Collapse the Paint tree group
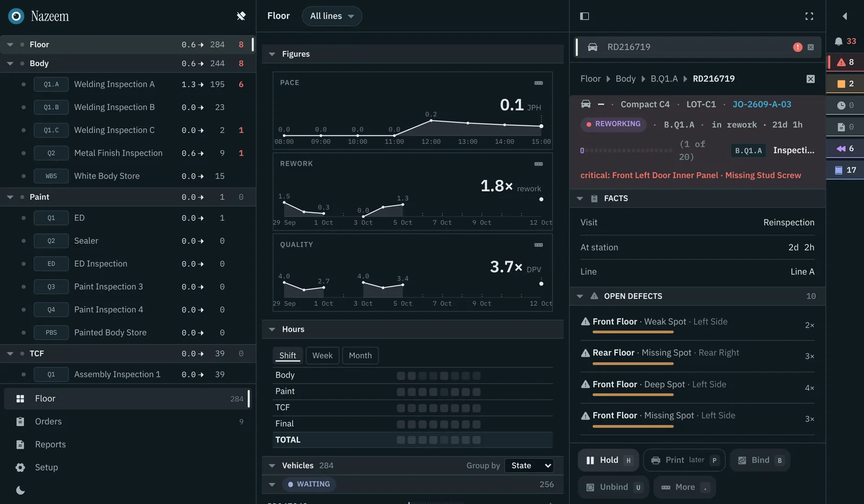 [10, 197]
